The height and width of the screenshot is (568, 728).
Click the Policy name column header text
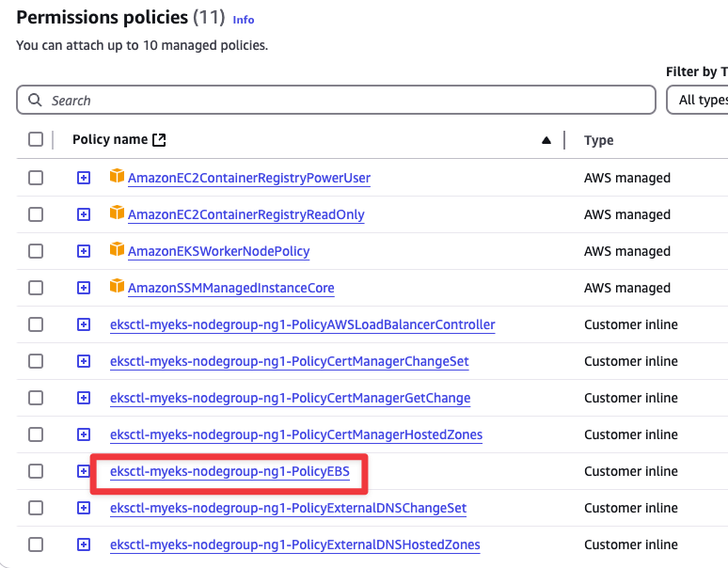click(x=110, y=139)
